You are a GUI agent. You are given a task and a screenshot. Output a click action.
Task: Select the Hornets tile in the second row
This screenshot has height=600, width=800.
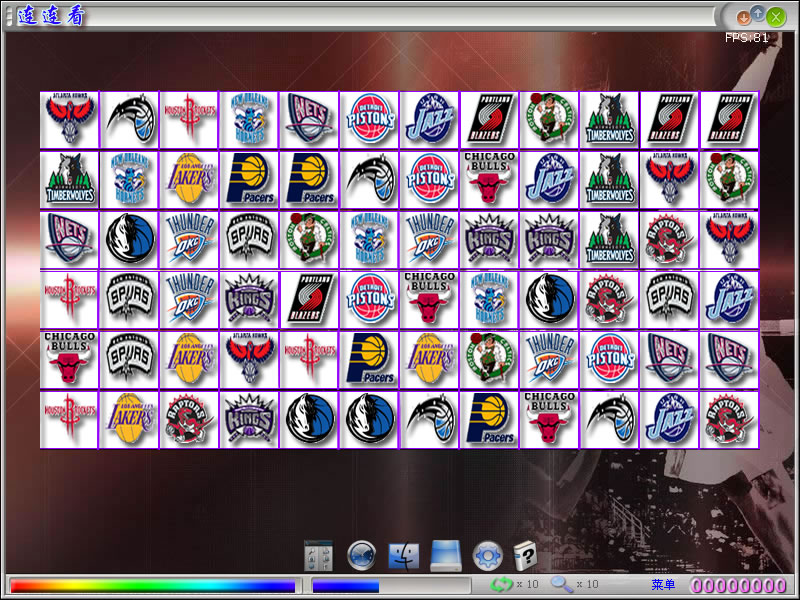coord(130,180)
